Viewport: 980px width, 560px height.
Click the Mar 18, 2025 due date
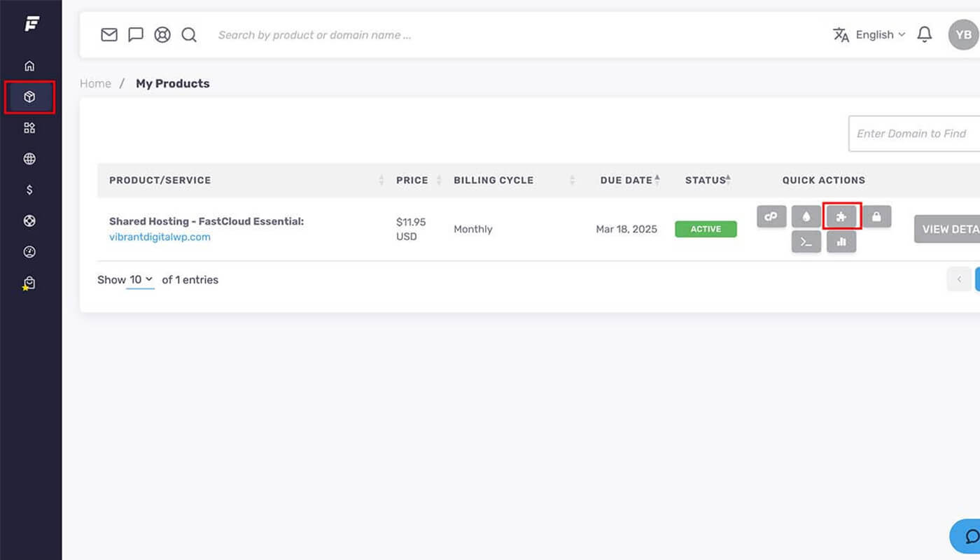[626, 229]
